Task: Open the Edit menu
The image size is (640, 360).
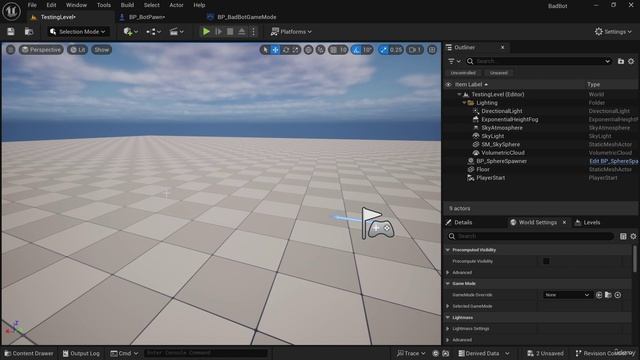Action: 51,5
